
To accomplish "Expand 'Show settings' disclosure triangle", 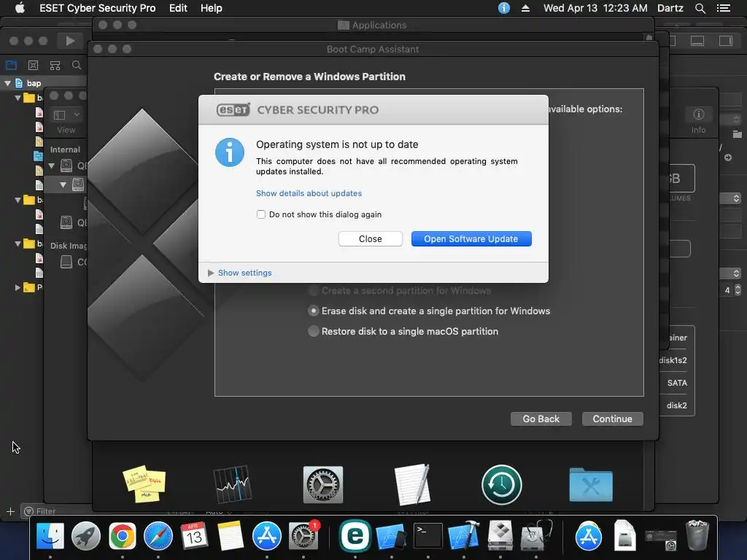I will click(x=211, y=273).
